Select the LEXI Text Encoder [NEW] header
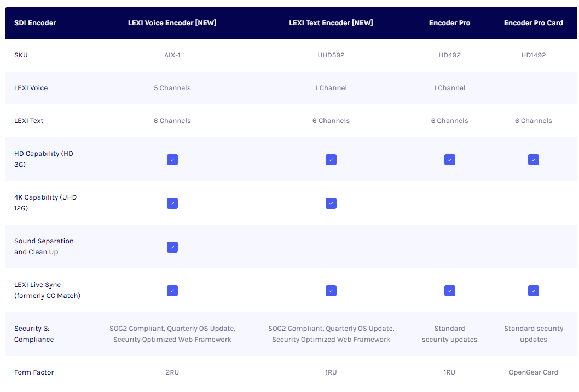This screenshot has height=392, width=579. point(331,23)
